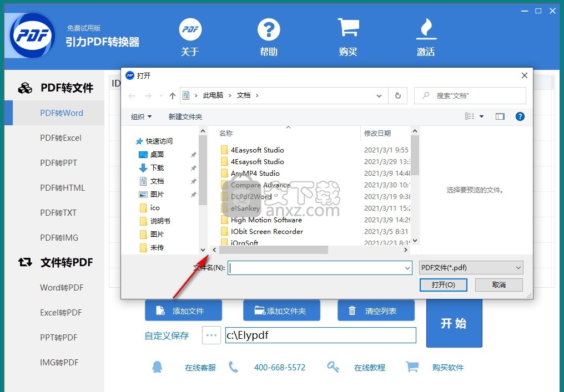Open the file type PDF文件(*.pdf) dropdown
This screenshot has height=392, width=564.
coord(471,268)
